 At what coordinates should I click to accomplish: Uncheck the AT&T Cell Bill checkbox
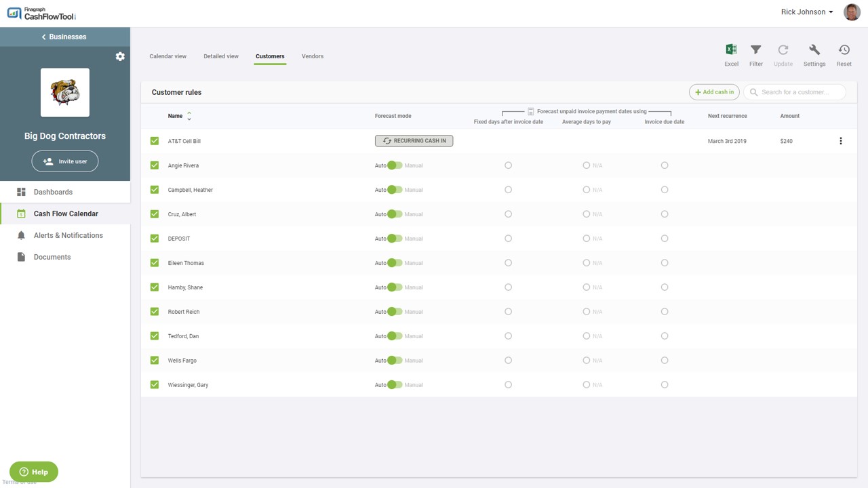click(155, 141)
